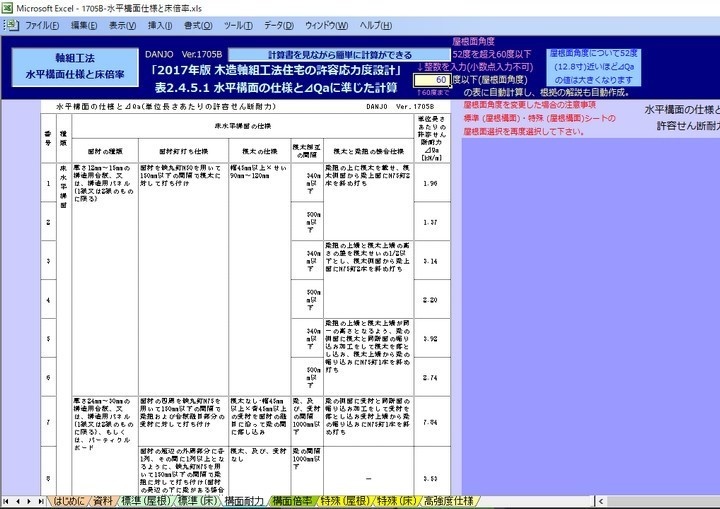The height and width of the screenshot is (509, 720).
Task: Open the 編集(E) menu
Action: 84,26
